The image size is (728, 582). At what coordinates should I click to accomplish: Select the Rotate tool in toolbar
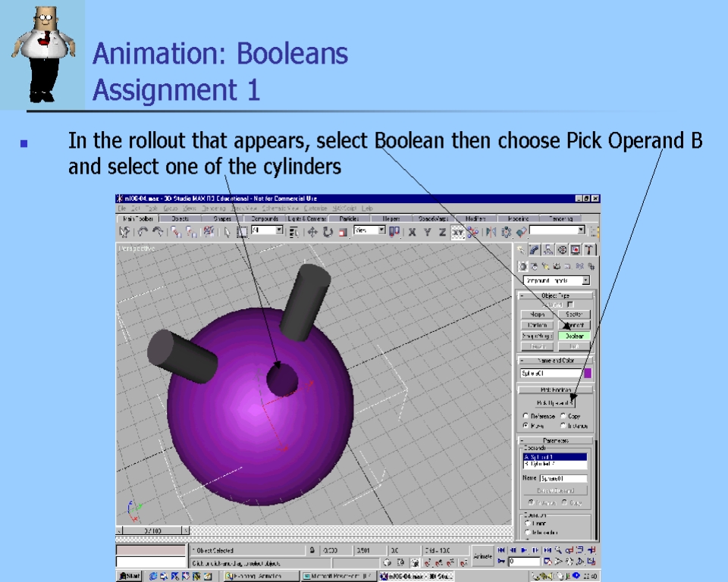point(328,232)
